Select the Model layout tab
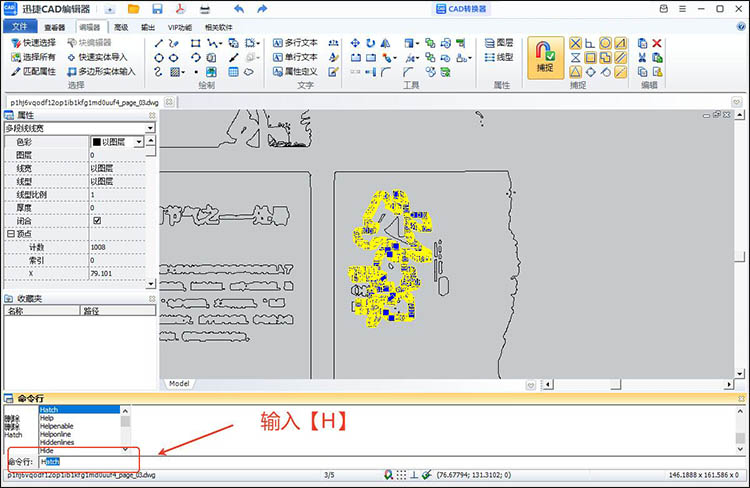The height and width of the screenshot is (488, 750). tap(179, 383)
